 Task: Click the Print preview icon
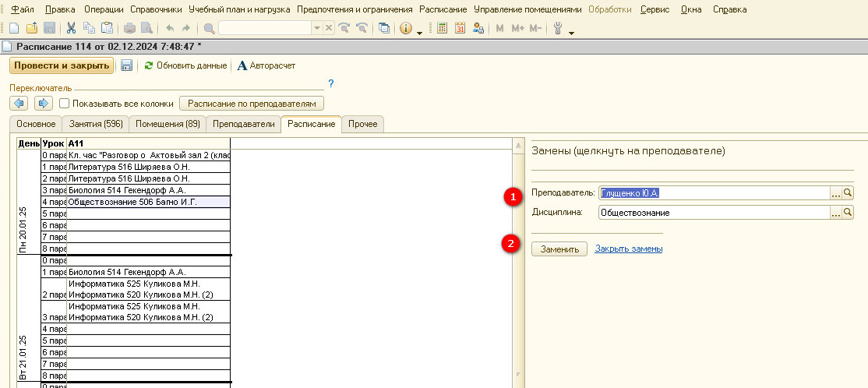click(146, 28)
